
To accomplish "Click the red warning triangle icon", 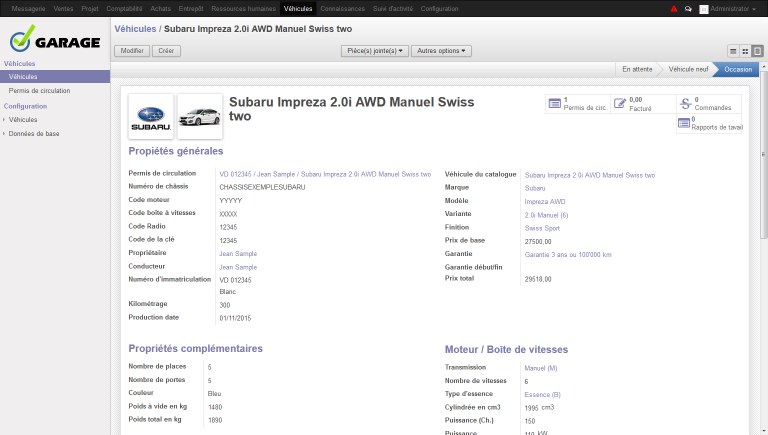I will 674,8.
